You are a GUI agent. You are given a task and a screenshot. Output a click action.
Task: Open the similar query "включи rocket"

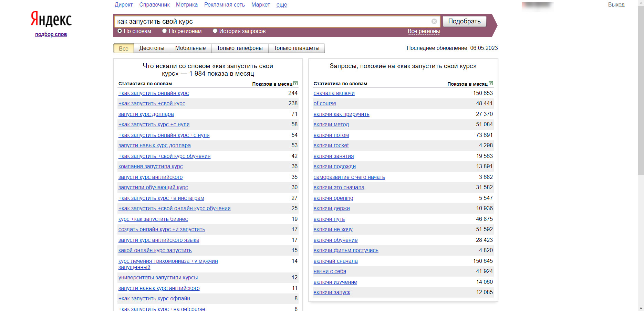(x=331, y=146)
